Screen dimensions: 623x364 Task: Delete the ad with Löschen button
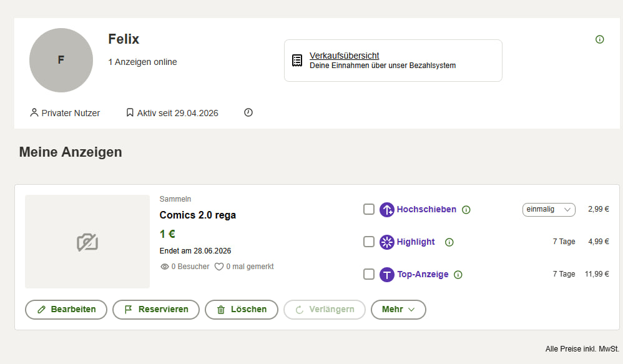coord(241,310)
